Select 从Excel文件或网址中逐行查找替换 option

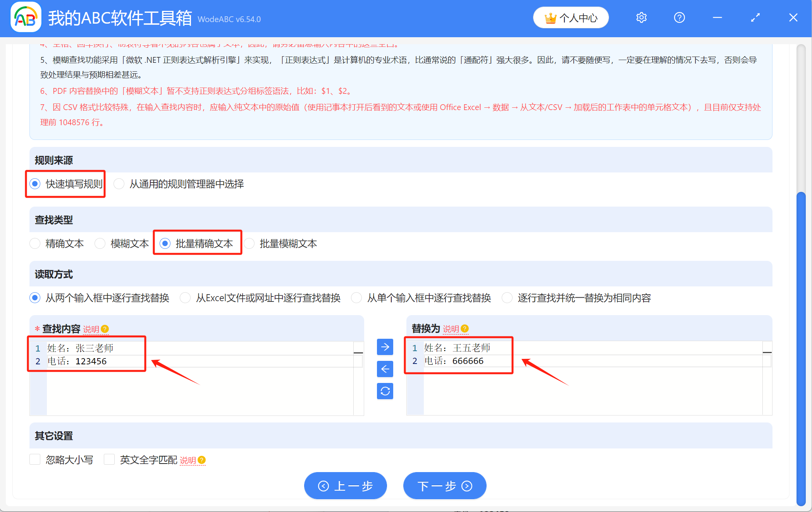point(185,298)
